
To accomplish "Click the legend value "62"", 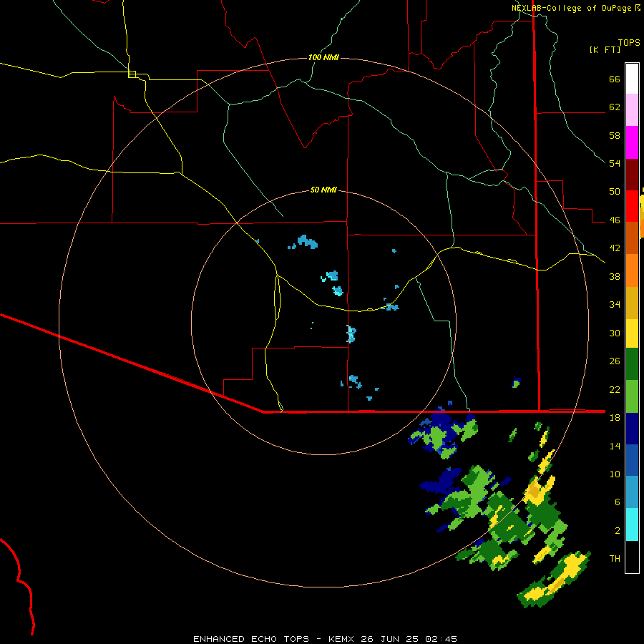I will click(x=615, y=107).
